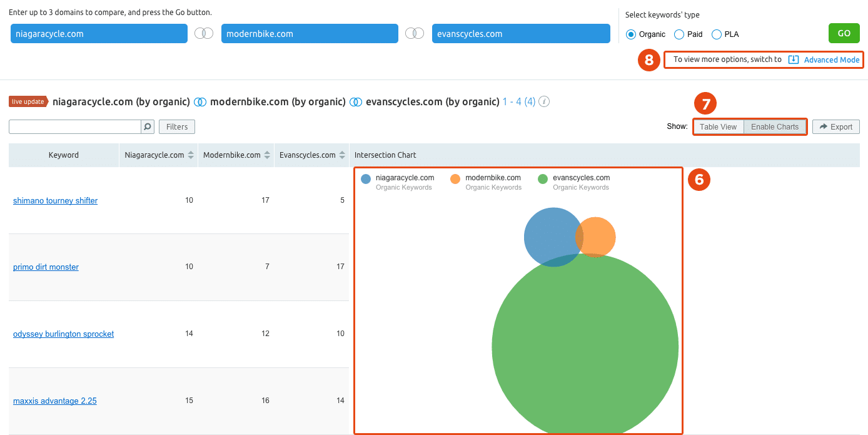Image resolution: width=868 pixels, height=435 pixels.
Task: Click Advanced Mode download icon
Action: point(794,59)
